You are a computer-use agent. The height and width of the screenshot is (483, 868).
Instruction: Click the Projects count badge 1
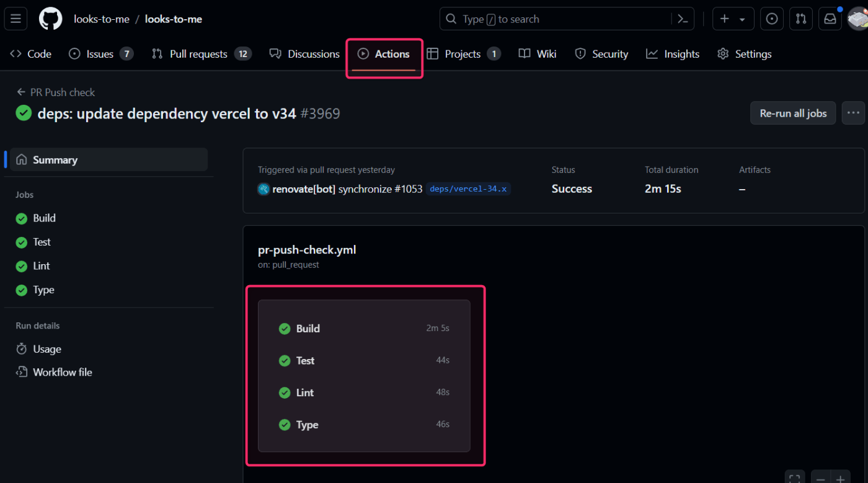(x=494, y=54)
